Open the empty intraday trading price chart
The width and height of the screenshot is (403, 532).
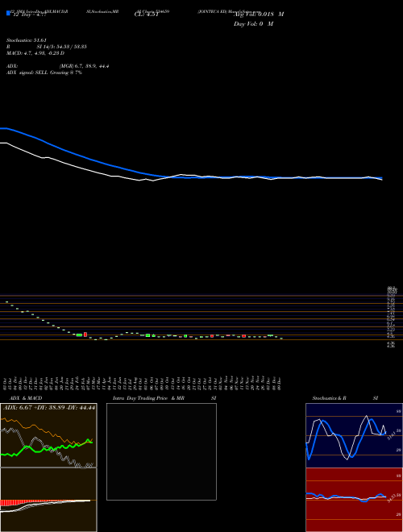point(161,451)
